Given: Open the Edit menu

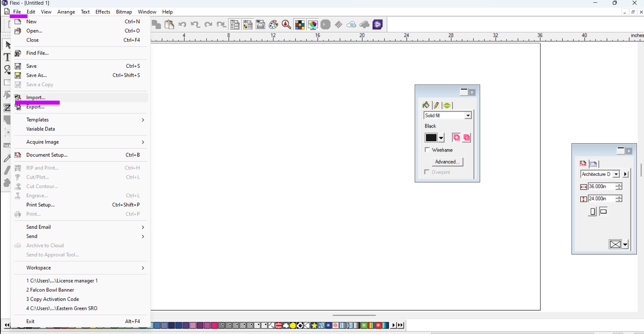Looking at the screenshot, I should coord(31,12).
